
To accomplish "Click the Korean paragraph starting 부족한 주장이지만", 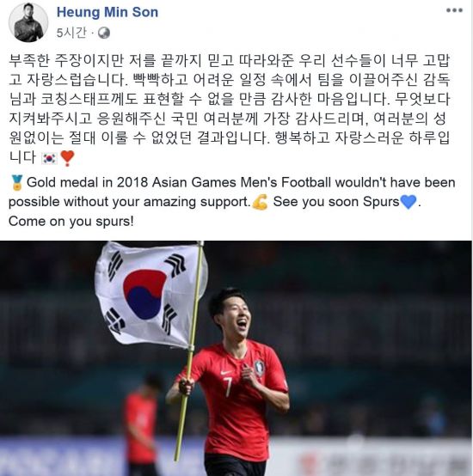I will (229, 109).
